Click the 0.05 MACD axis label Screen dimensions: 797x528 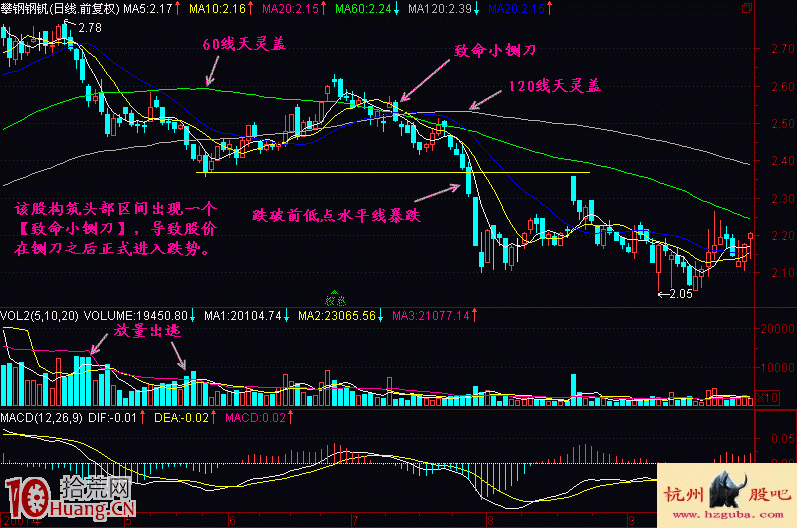(783, 438)
